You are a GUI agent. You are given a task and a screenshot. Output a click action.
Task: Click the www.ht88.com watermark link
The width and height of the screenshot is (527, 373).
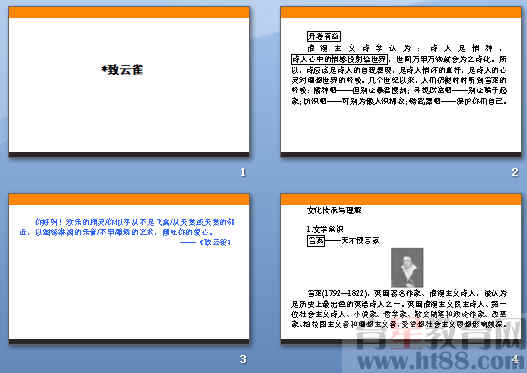click(x=440, y=361)
